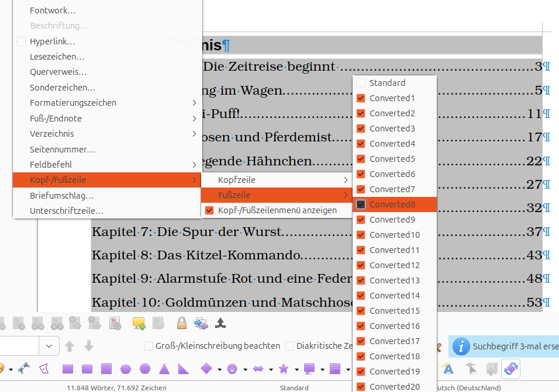
Task: Uncheck 'Kopf-/Fußzeilenmenü anzeigen'
Action: tap(209, 210)
